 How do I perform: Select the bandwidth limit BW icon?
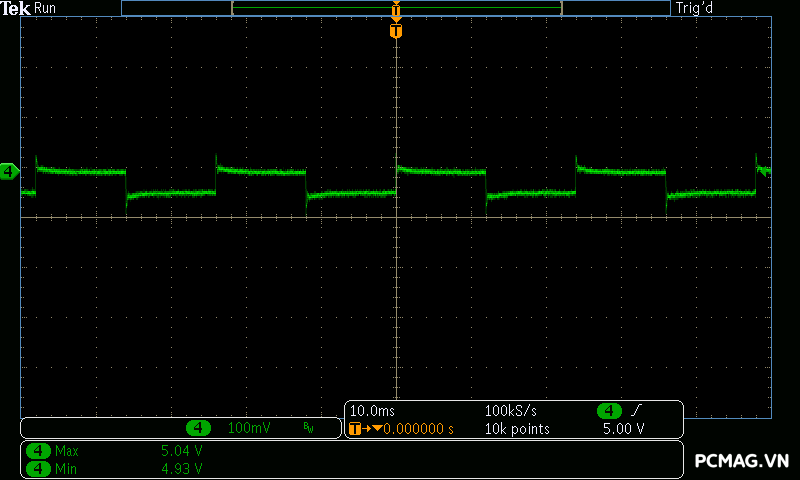coord(308,428)
